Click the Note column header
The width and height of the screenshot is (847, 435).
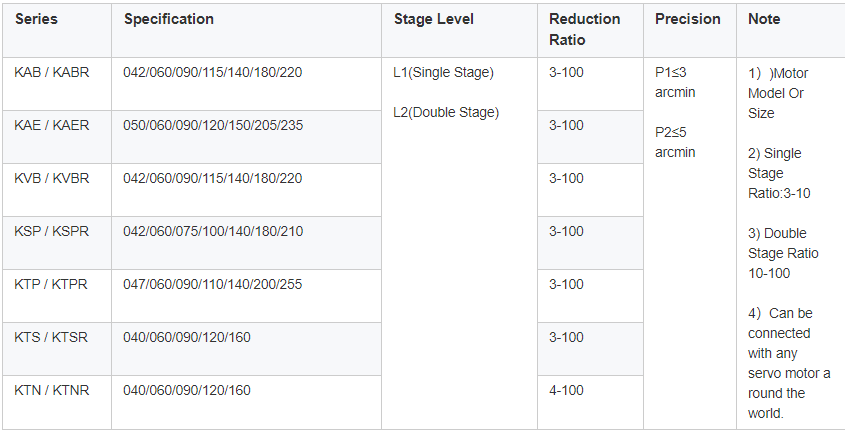click(x=764, y=19)
